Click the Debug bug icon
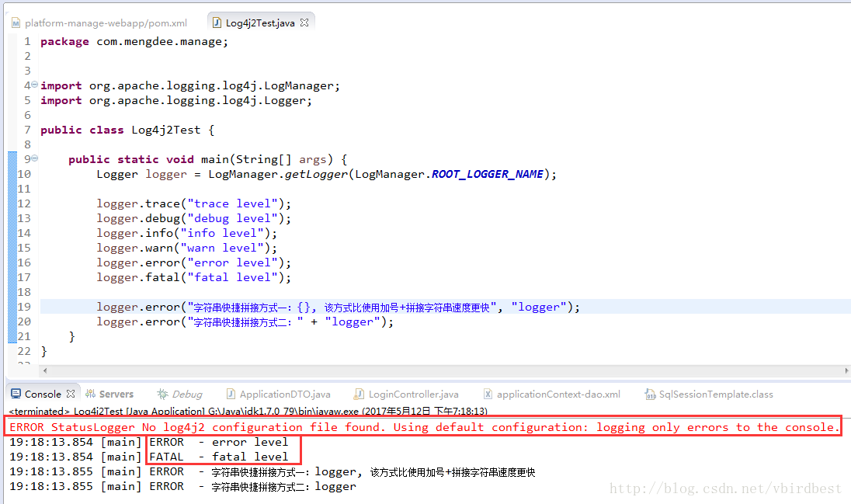This screenshot has width=851, height=504. click(162, 394)
